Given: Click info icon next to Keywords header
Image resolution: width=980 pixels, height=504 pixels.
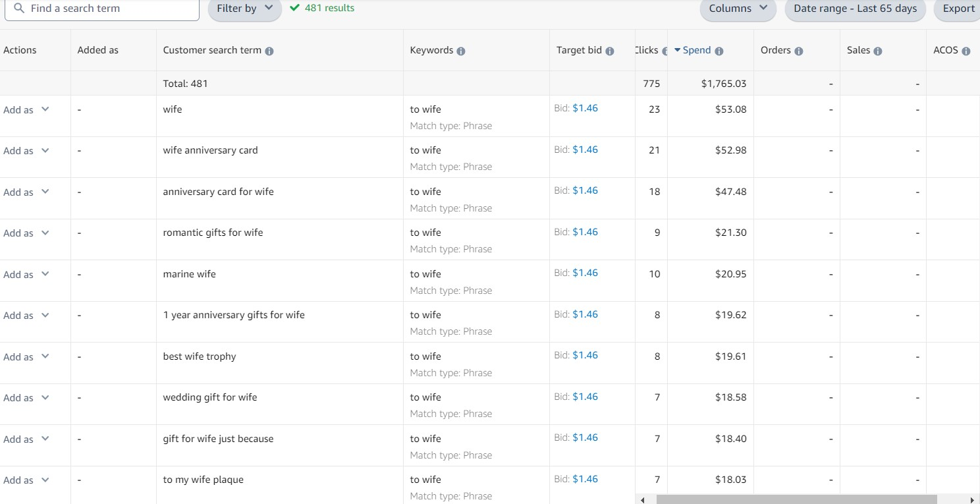Looking at the screenshot, I should (x=461, y=51).
